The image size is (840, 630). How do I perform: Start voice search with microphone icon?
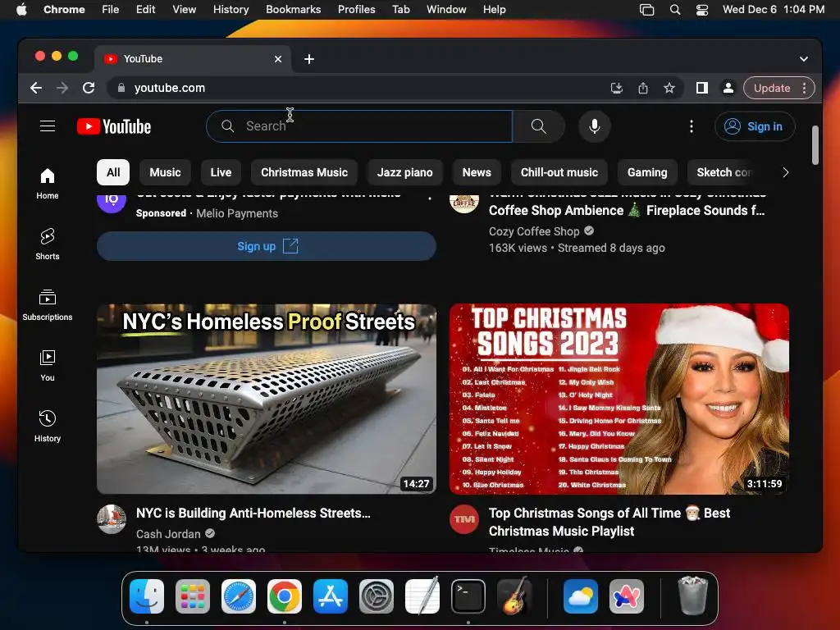coord(594,126)
